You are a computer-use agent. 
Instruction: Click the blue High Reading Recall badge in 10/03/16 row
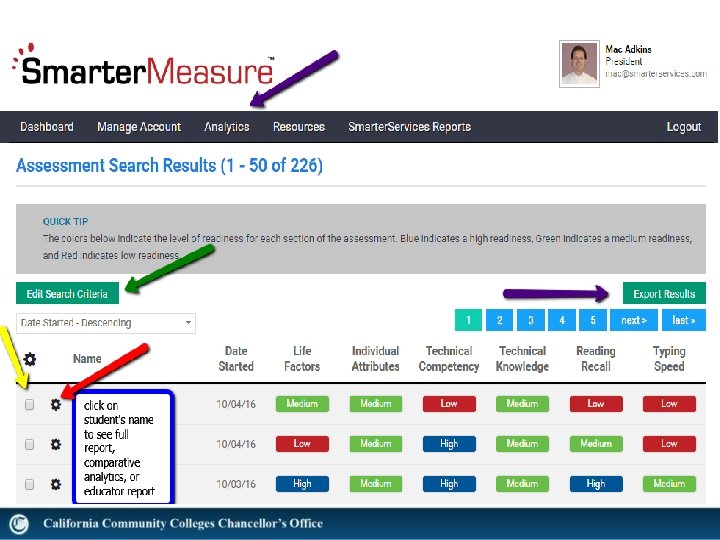click(596, 484)
